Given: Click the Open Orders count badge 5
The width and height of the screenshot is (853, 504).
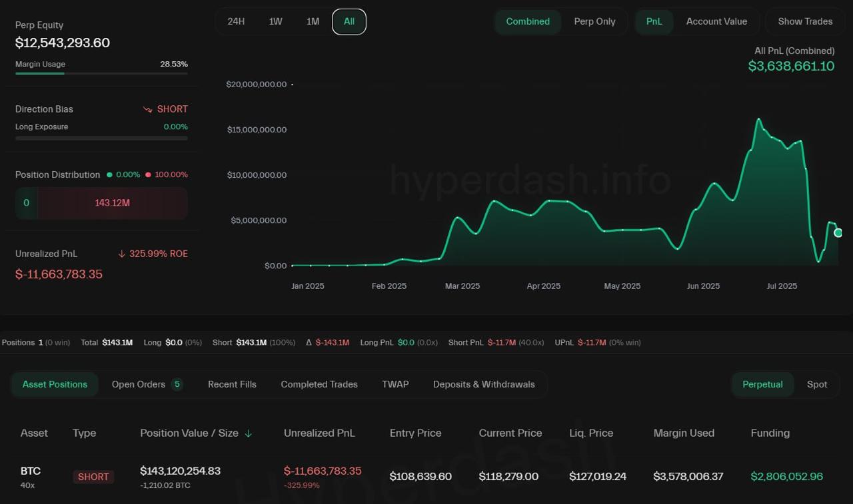Looking at the screenshot, I should [177, 384].
